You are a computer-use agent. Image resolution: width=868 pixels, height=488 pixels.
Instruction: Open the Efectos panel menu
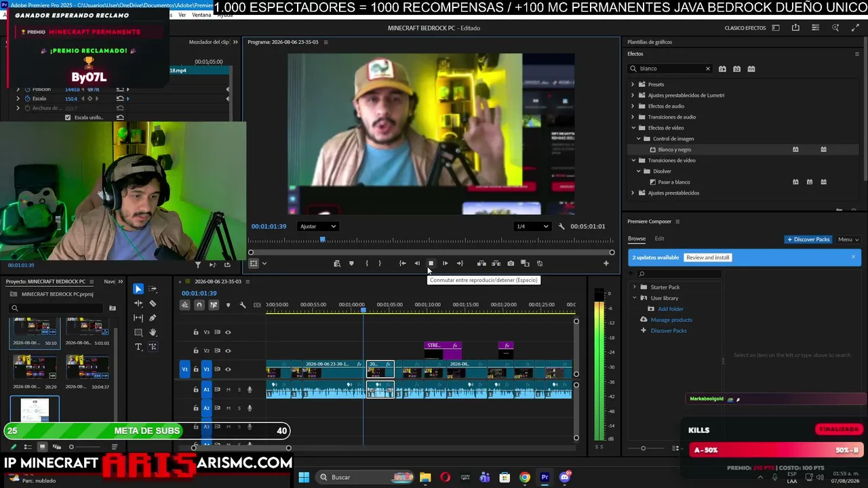[856, 54]
